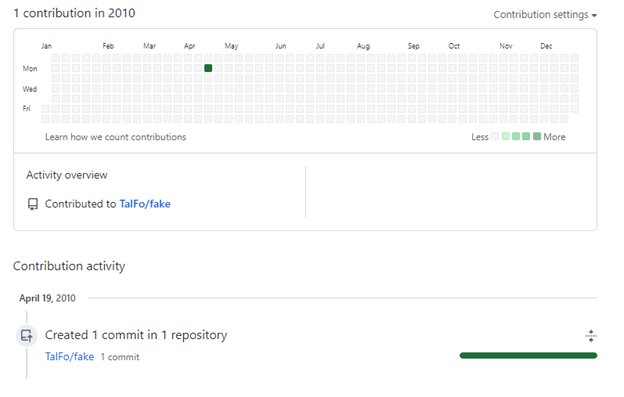The image size is (624, 397).
Task: Click the Created 1 commit in 1 repository text
Action: (136, 335)
